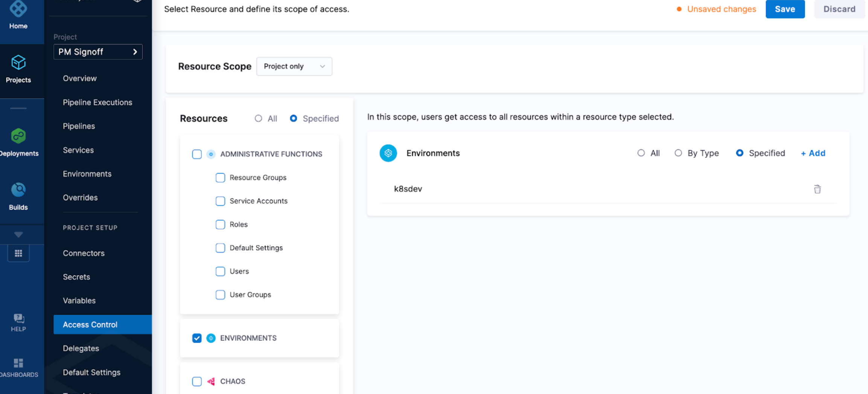Go to Pipeline Executions in menu

pyautogui.click(x=97, y=102)
